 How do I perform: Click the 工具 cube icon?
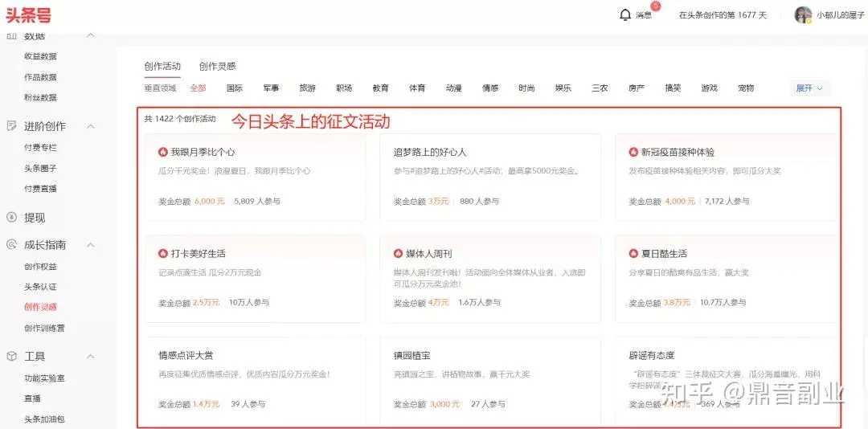pyautogui.click(x=11, y=356)
